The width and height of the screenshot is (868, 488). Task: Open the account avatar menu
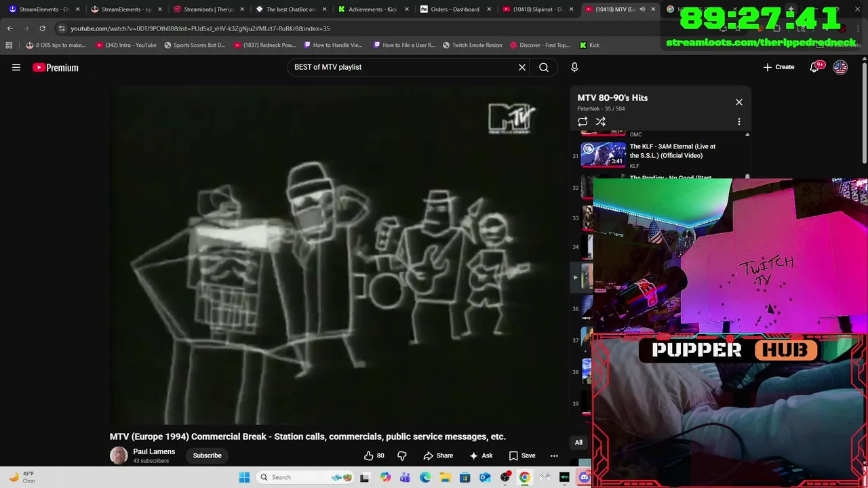(840, 67)
